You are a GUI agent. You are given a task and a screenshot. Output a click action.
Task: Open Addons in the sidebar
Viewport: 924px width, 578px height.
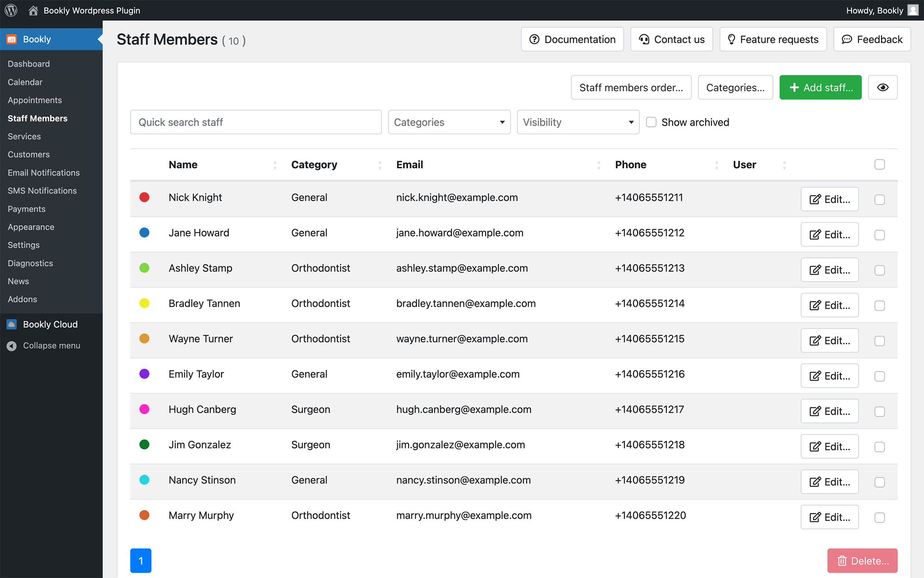tap(22, 299)
